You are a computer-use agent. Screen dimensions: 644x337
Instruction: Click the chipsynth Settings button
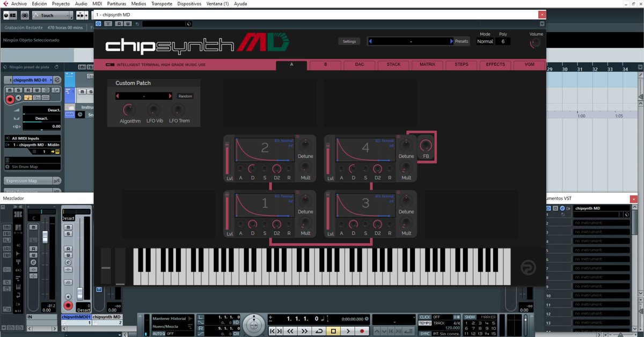pyautogui.click(x=349, y=41)
